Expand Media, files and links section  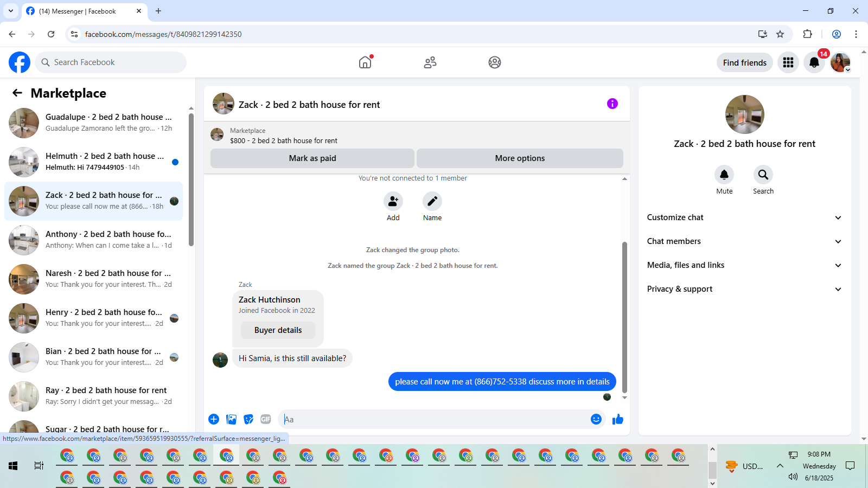tap(744, 265)
